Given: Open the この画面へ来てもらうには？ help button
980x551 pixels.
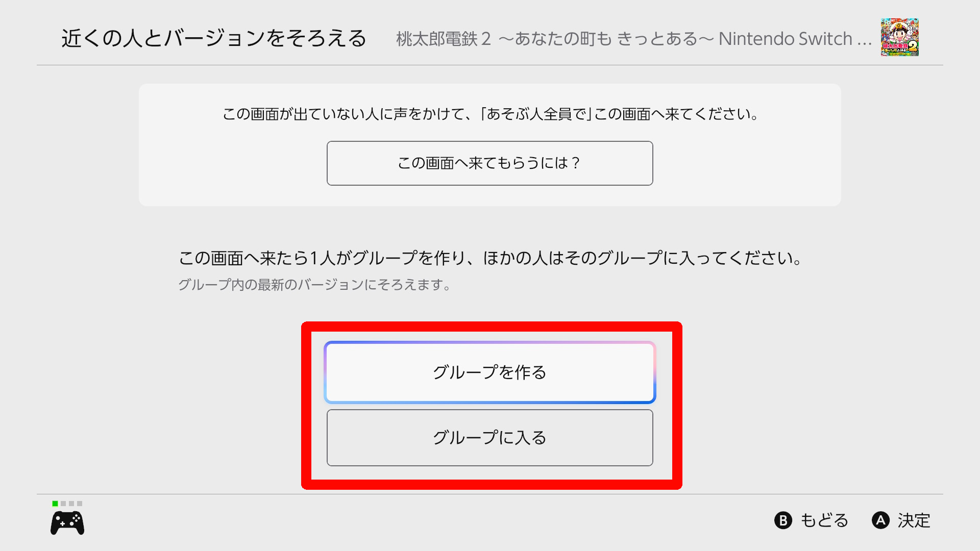Looking at the screenshot, I should click(489, 163).
